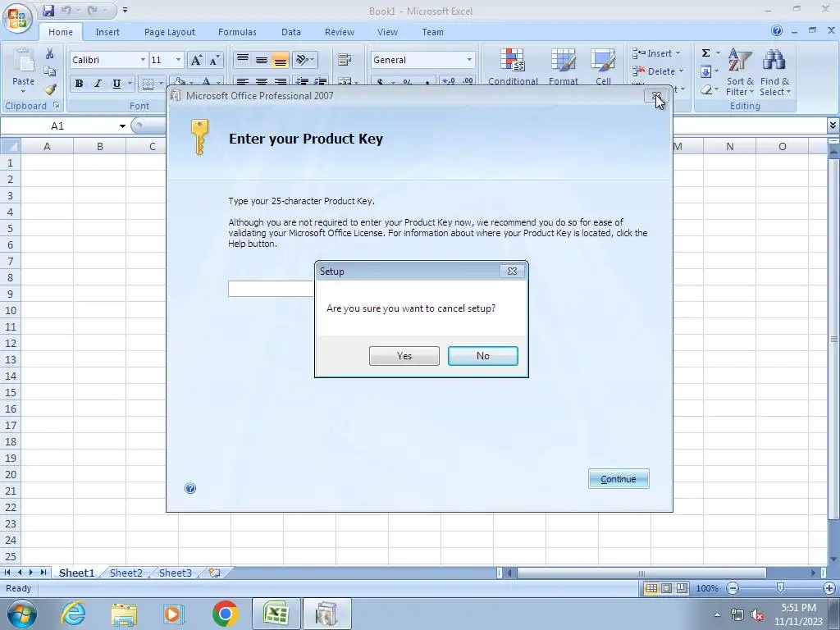Expand the formula bar

pos(833,126)
